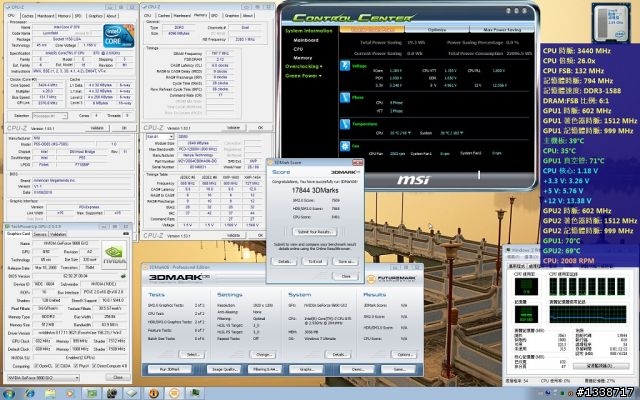Expand Green Power in Control Center sidebar
Image resolution: width=640 pixels, height=400 pixels.
303,76
